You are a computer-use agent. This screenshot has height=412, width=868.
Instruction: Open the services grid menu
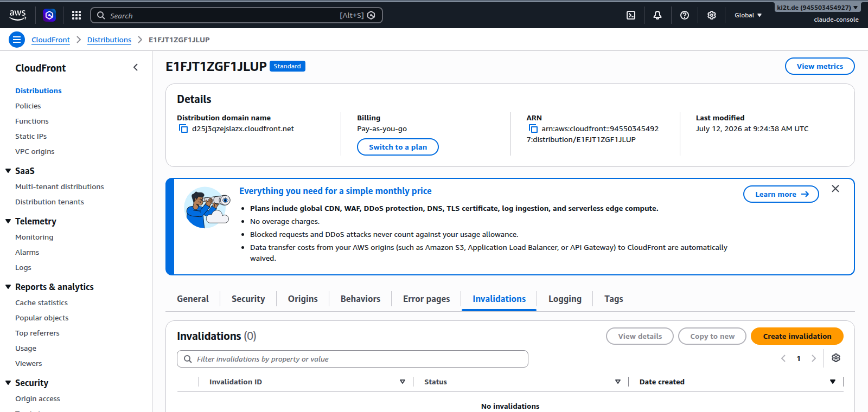click(x=76, y=15)
